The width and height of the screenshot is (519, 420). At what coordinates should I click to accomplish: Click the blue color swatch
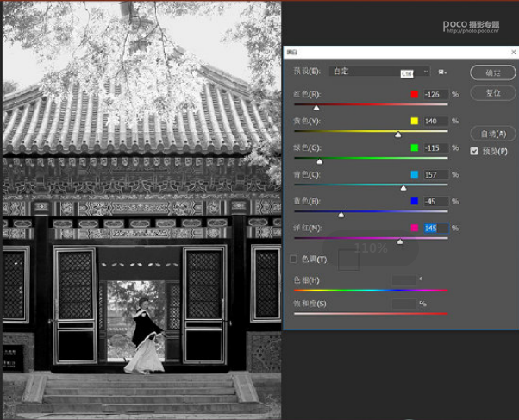pos(415,201)
